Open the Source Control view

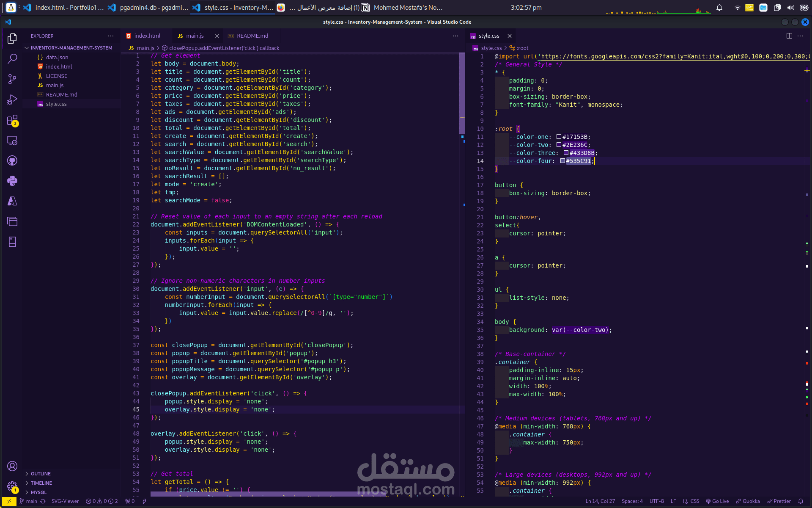[12, 79]
